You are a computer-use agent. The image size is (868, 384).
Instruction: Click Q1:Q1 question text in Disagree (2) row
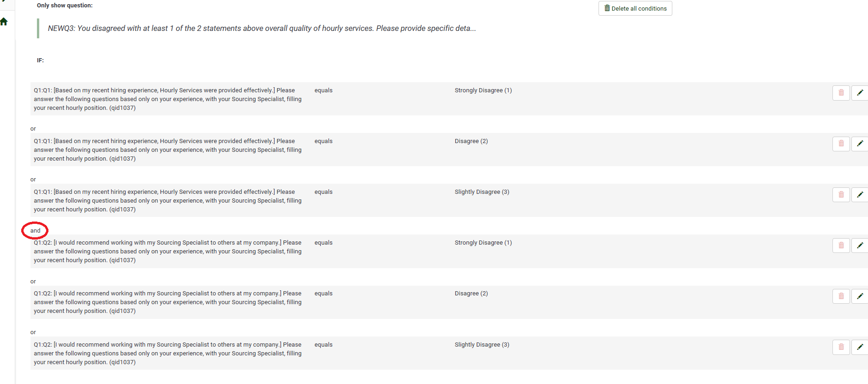click(168, 150)
